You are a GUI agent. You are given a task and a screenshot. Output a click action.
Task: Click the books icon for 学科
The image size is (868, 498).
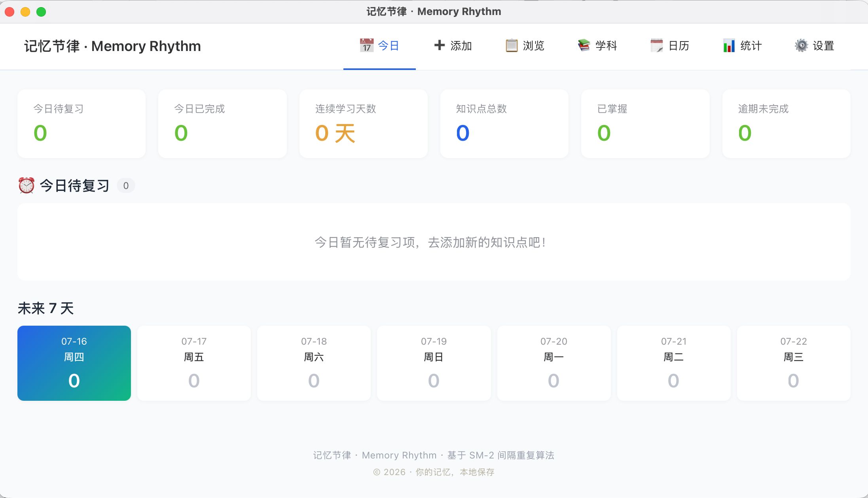point(584,45)
